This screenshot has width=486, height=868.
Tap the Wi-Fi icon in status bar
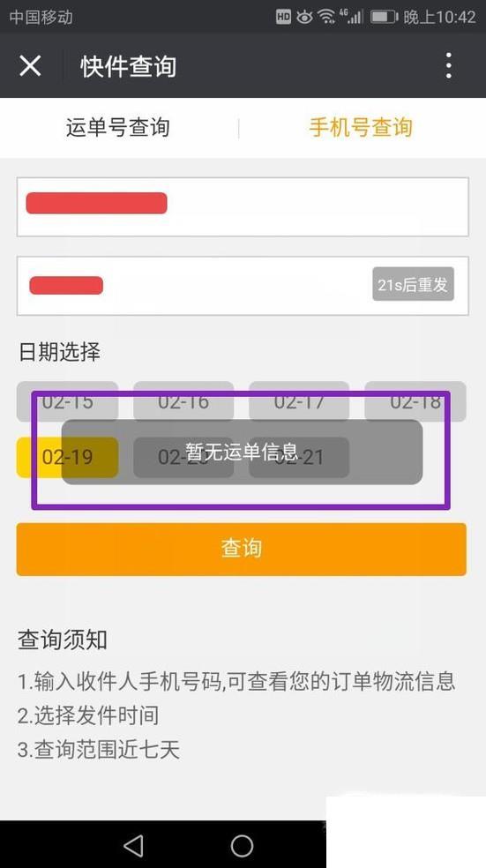coord(327,17)
